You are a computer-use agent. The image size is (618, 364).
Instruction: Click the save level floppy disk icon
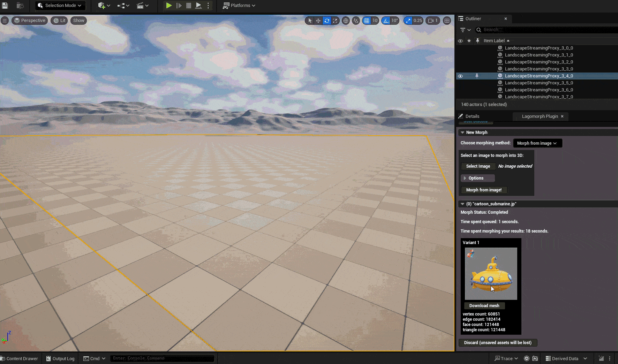pyautogui.click(x=5, y=6)
